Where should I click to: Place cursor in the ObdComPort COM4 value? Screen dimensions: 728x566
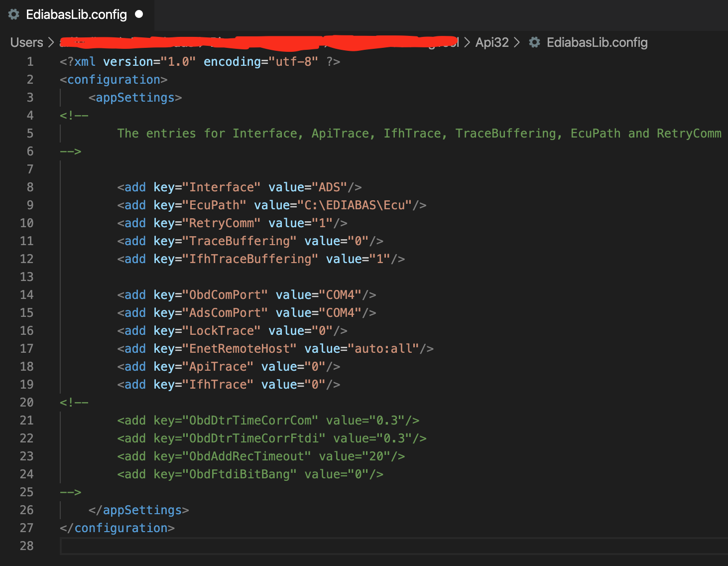pyautogui.click(x=340, y=295)
